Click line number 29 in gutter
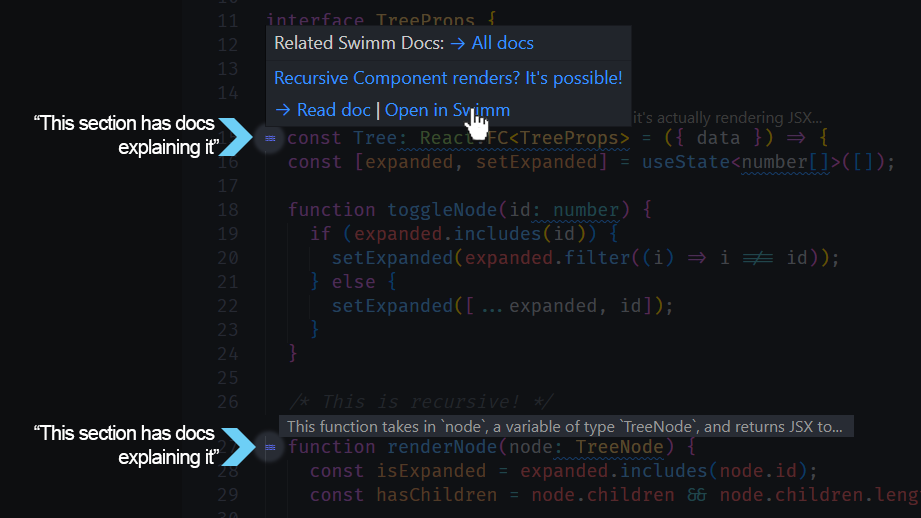This screenshot has height=518, width=921. (x=228, y=496)
